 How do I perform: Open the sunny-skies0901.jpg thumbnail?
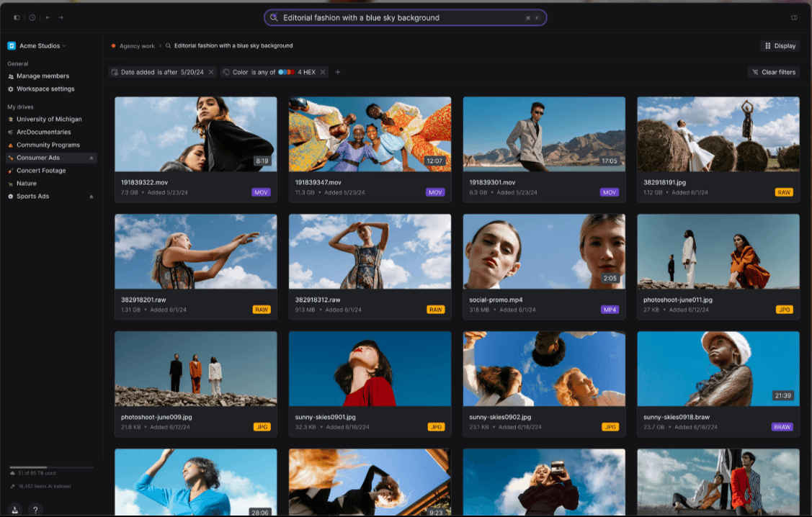point(370,369)
